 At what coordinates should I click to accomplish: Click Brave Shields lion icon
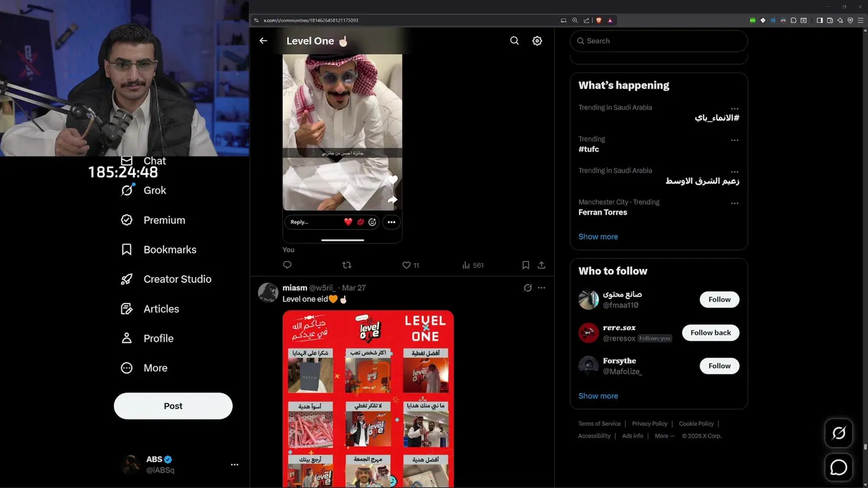click(x=599, y=20)
